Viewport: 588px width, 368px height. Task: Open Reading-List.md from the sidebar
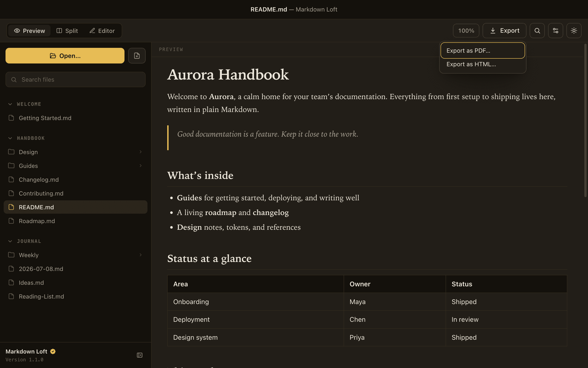(75, 296)
